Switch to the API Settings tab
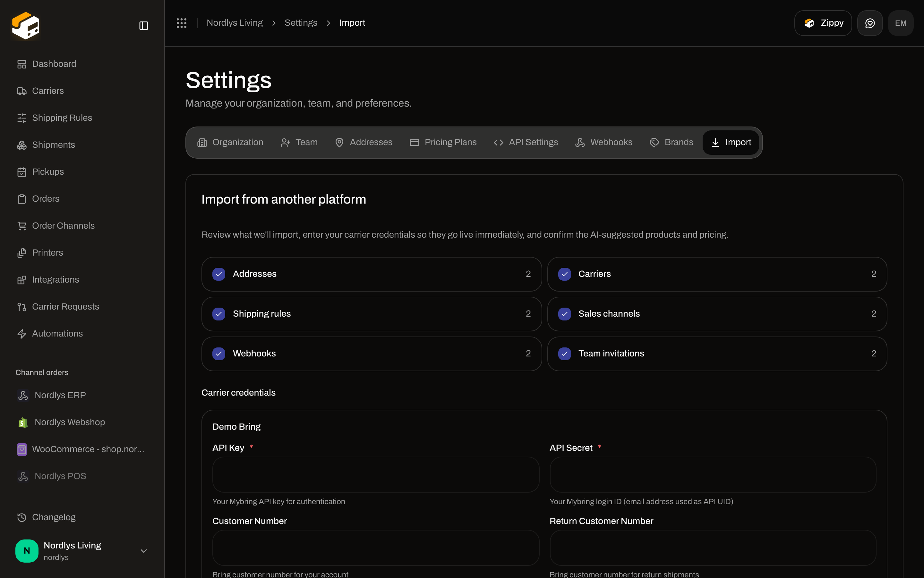The height and width of the screenshot is (578, 924). pos(526,142)
